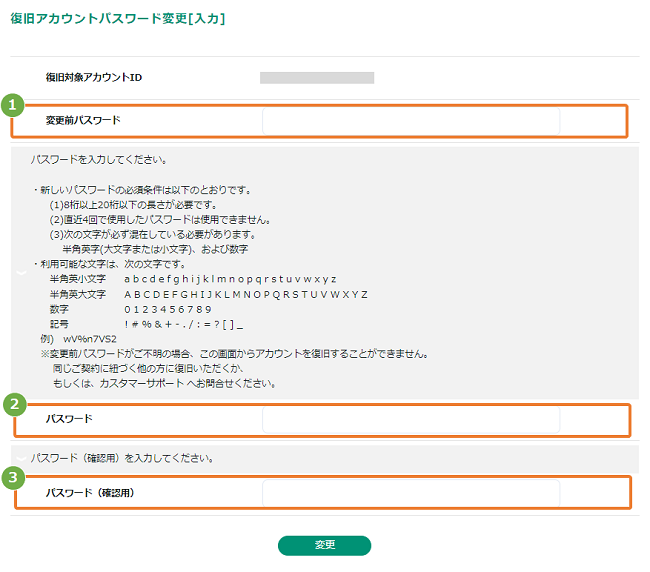Focus the new パスワード input field
The image size is (650, 572).
(x=411, y=420)
